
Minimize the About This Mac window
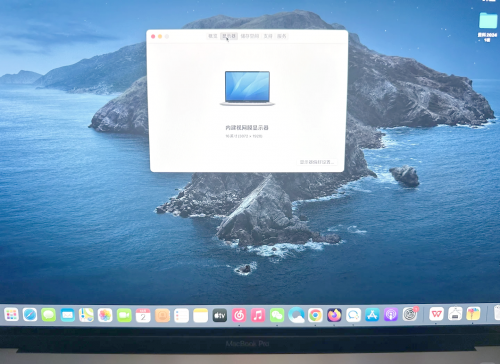tap(160, 36)
